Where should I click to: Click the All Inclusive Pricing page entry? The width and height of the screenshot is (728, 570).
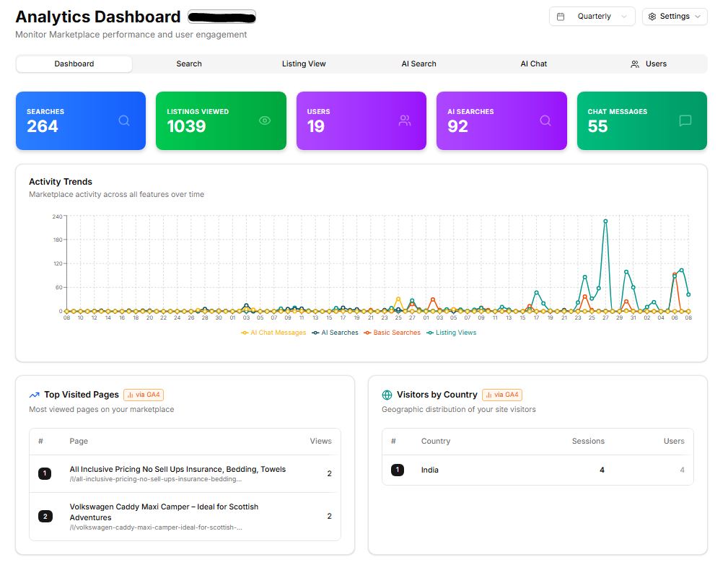[177, 469]
